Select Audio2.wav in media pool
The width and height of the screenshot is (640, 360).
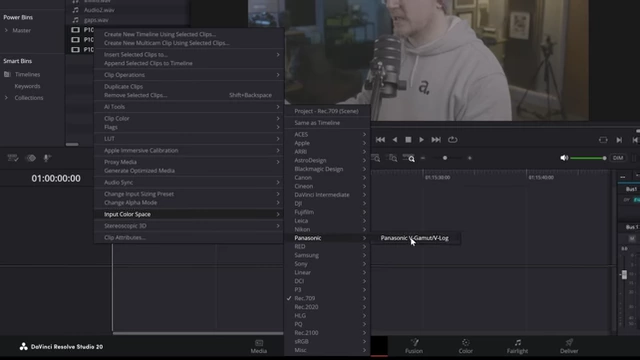[x=99, y=10]
